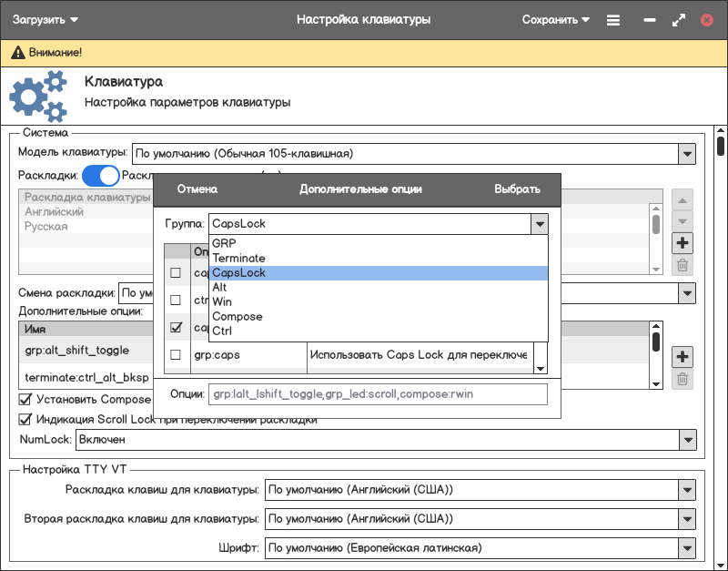The width and height of the screenshot is (728, 571).
Task: Click the Выбрать select button
Action: click(517, 189)
